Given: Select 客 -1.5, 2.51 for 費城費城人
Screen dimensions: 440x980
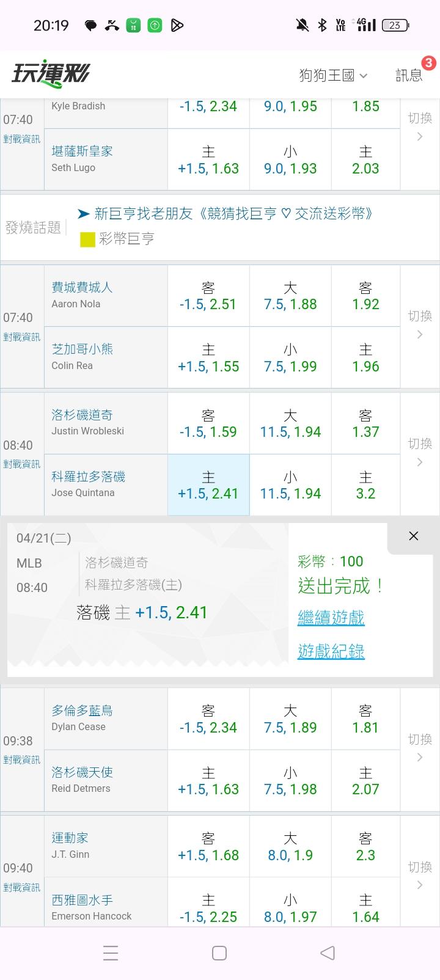Looking at the screenshot, I should [208, 296].
